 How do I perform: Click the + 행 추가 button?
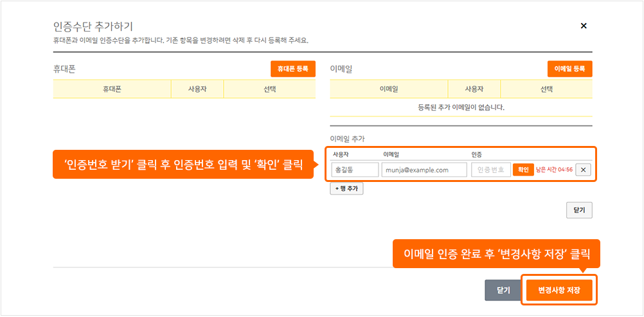pos(346,188)
